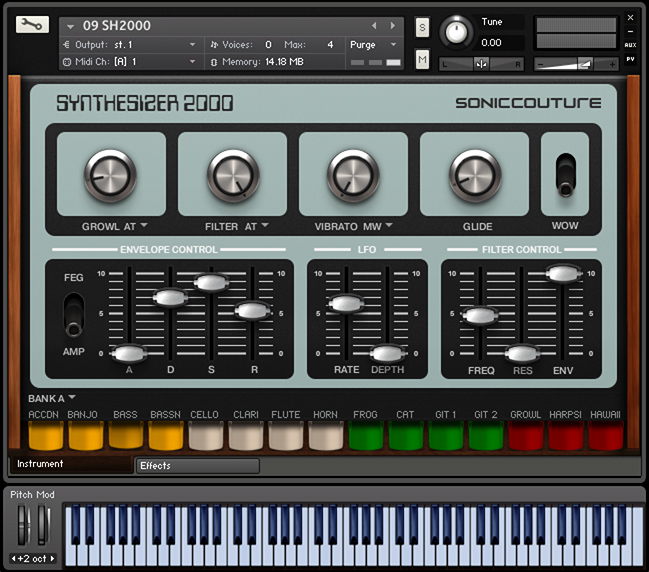
Task: Click the filter FREQ slider handle
Action: click(480, 315)
